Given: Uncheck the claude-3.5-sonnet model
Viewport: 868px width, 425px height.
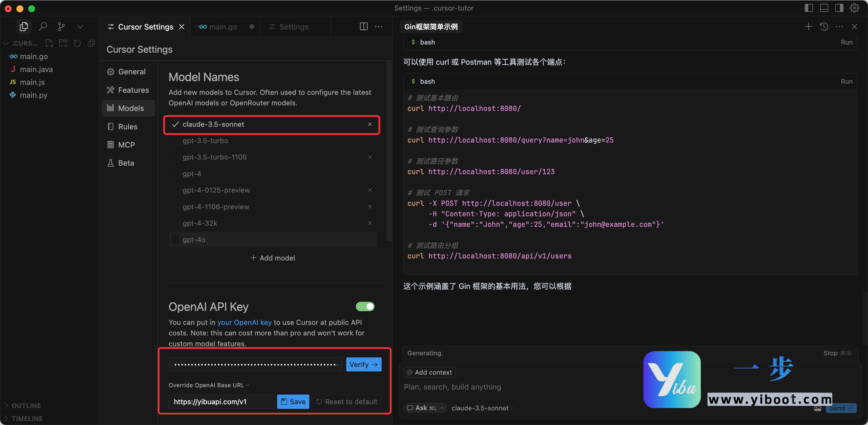Looking at the screenshot, I should (175, 124).
